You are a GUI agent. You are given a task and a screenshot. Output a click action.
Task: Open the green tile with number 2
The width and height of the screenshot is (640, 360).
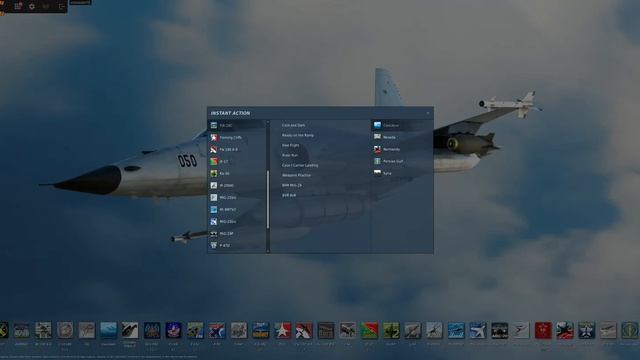pyautogui.click(x=391, y=330)
